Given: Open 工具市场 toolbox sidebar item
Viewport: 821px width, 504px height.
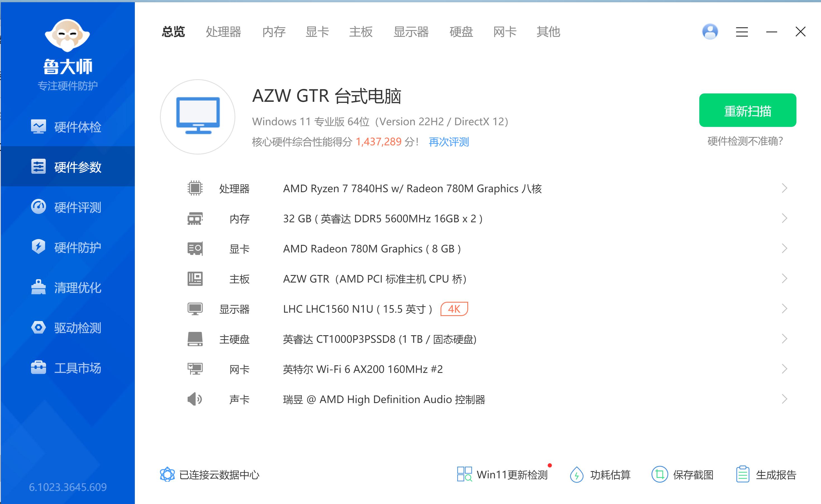Looking at the screenshot, I should [67, 368].
